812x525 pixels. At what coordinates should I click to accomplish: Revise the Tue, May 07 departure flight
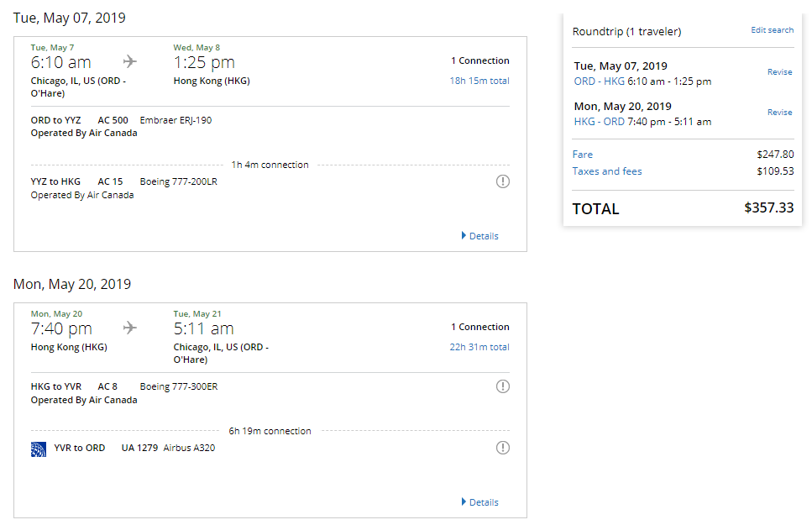[779, 72]
